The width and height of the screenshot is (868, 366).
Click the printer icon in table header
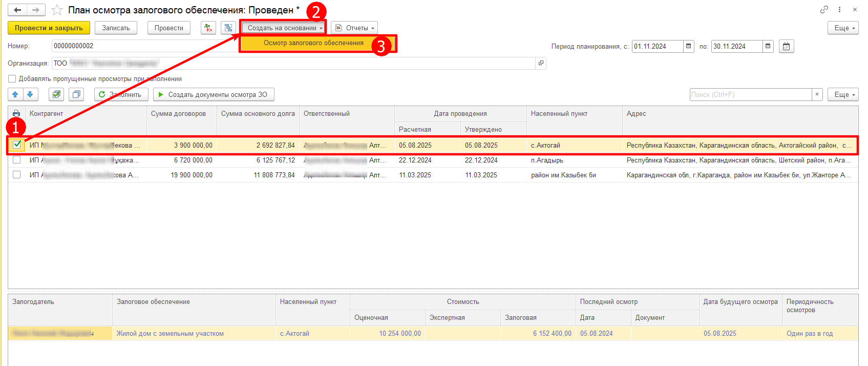(16, 113)
